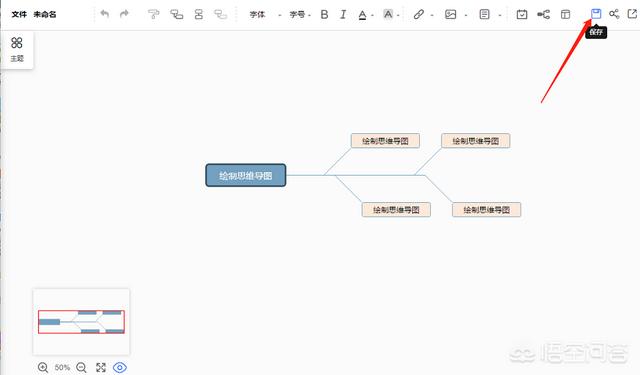Open the mind map structure icon

click(543, 15)
